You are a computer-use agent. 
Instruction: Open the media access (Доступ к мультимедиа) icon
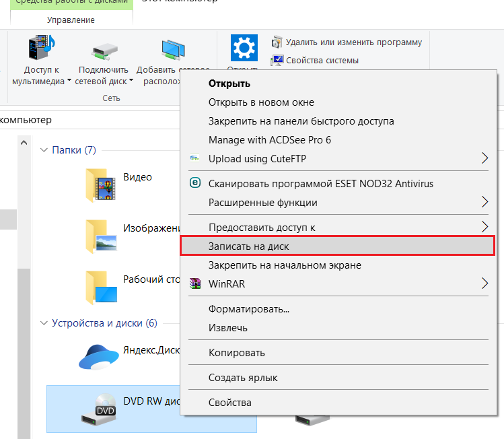(x=42, y=48)
